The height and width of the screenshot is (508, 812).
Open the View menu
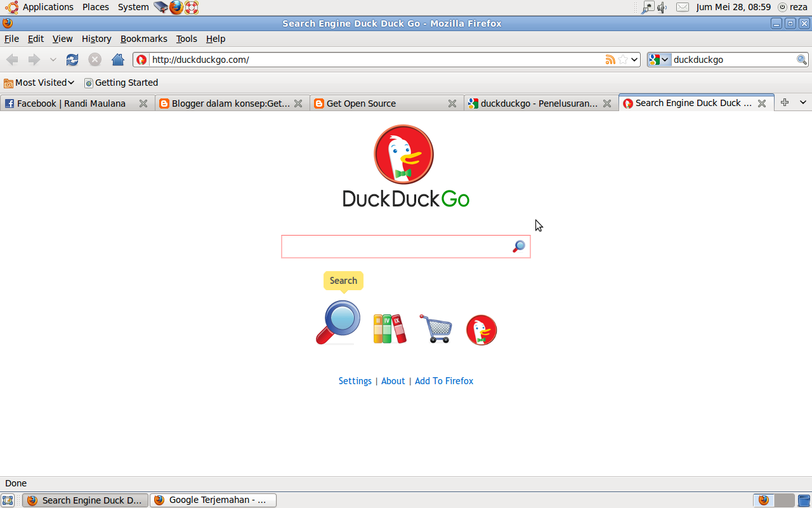[x=62, y=39]
